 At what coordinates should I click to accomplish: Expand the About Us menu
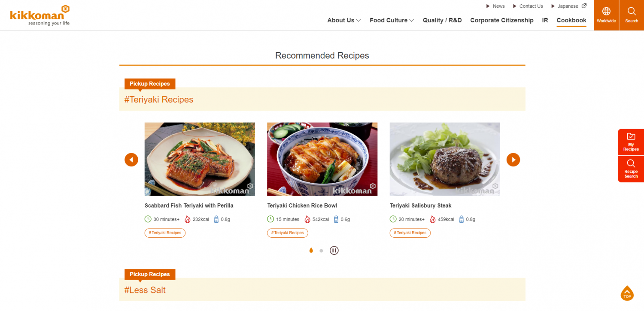coord(344,20)
